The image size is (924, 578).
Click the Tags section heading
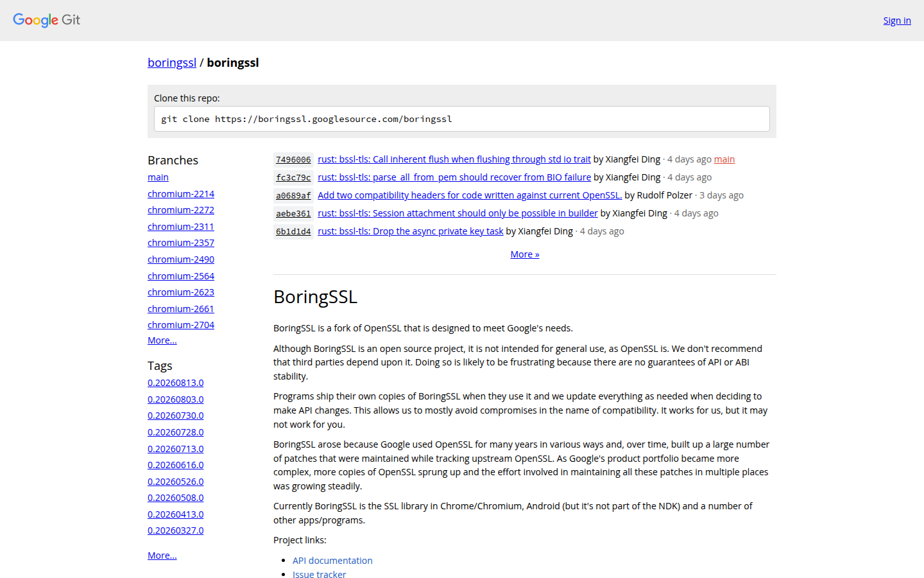pos(160,365)
